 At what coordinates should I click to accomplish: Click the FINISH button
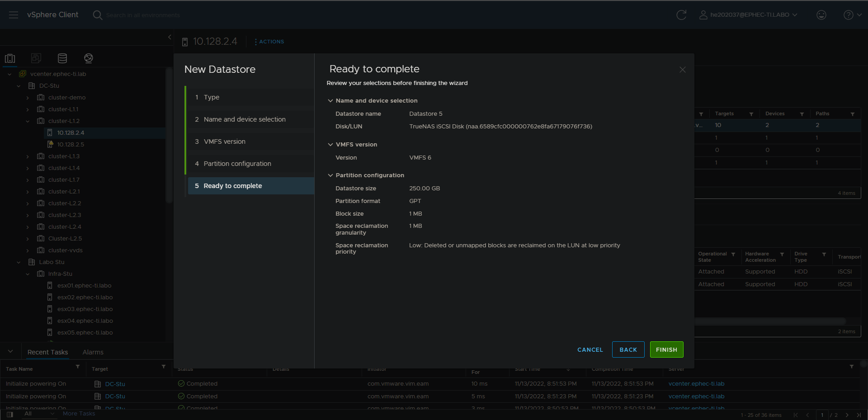point(666,349)
